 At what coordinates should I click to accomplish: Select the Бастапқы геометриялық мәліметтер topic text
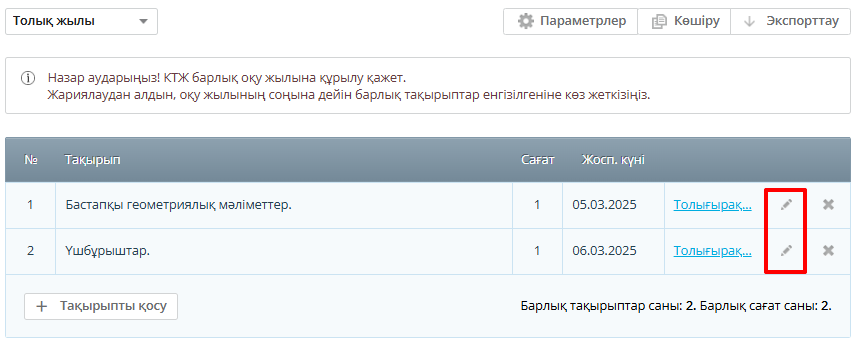pos(179,205)
